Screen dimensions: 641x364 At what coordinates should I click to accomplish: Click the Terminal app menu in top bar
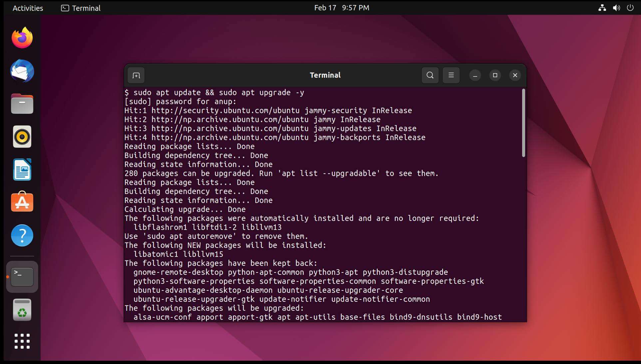pos(80,8)
